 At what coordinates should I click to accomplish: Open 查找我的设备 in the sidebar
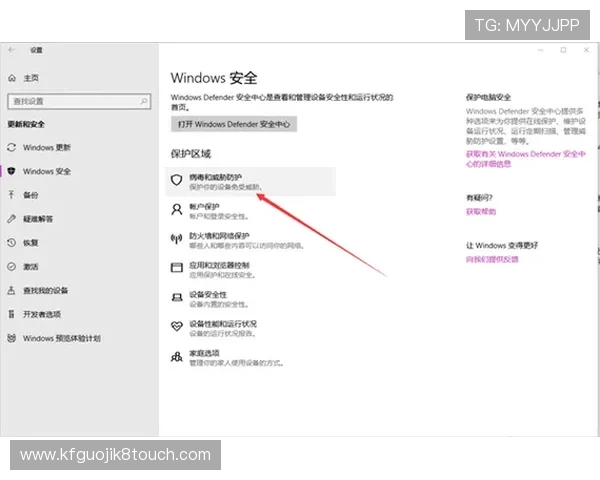[45, 291]
